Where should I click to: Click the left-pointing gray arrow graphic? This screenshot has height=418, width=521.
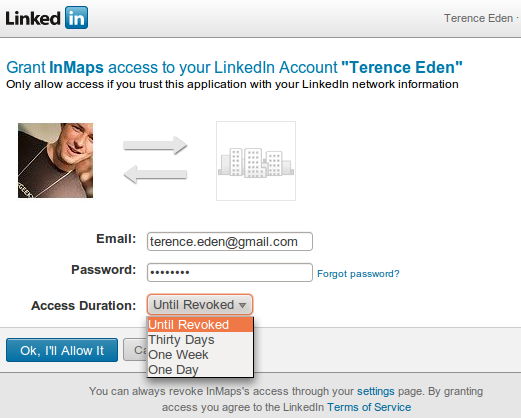click(x=155, y=174)
